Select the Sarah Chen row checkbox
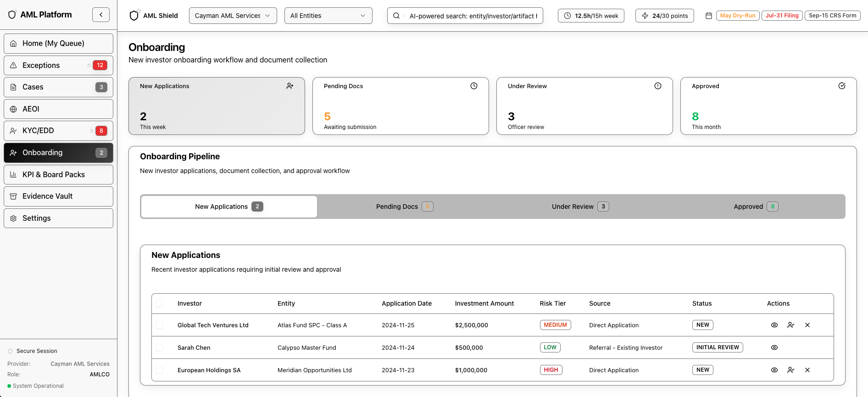868x397 pixels. point(159,347)
